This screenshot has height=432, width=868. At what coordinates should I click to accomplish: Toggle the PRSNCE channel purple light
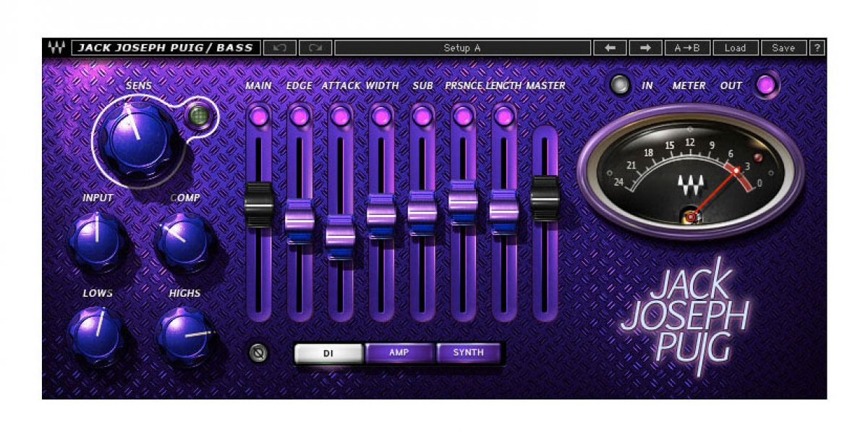click(x=463, y=116)
